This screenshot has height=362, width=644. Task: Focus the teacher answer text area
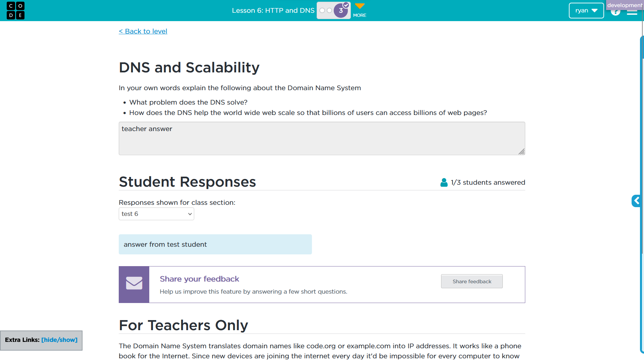point(322,138)
